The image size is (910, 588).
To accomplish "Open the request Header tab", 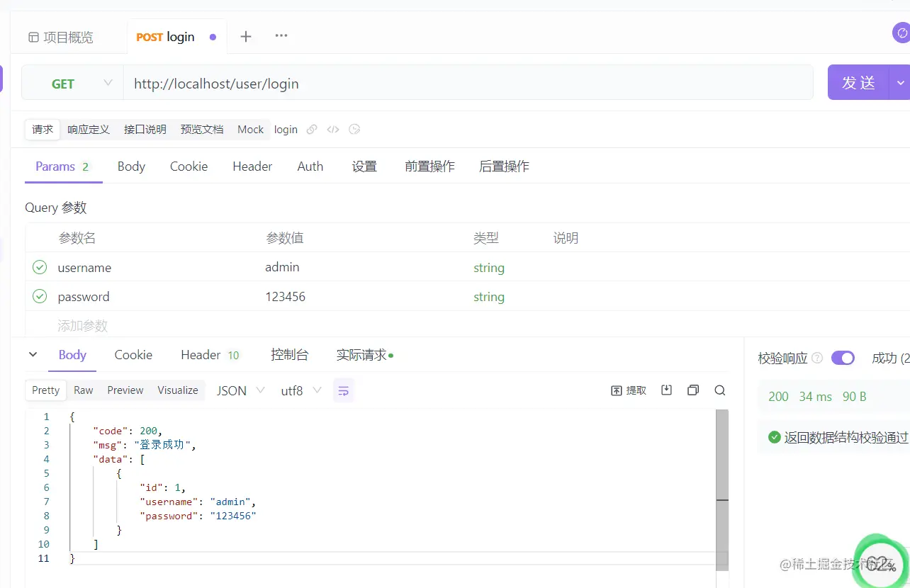I will pyautogui.click(x=252, y=166).
